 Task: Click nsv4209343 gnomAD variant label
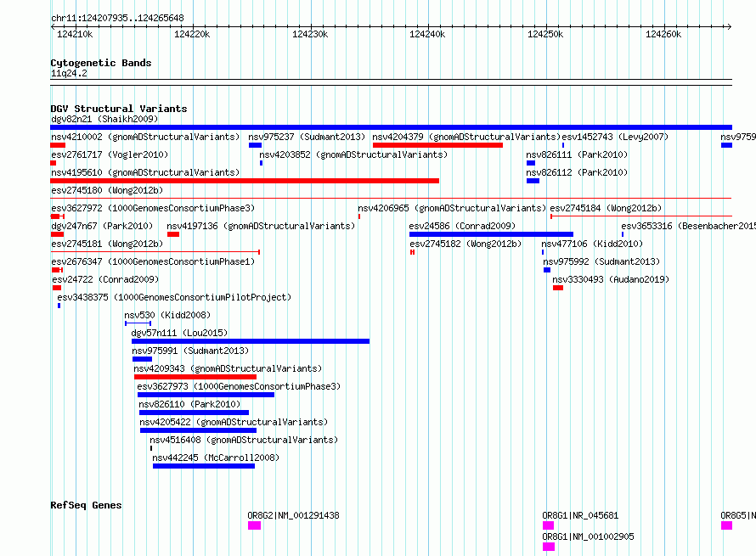tap(228, 368)
